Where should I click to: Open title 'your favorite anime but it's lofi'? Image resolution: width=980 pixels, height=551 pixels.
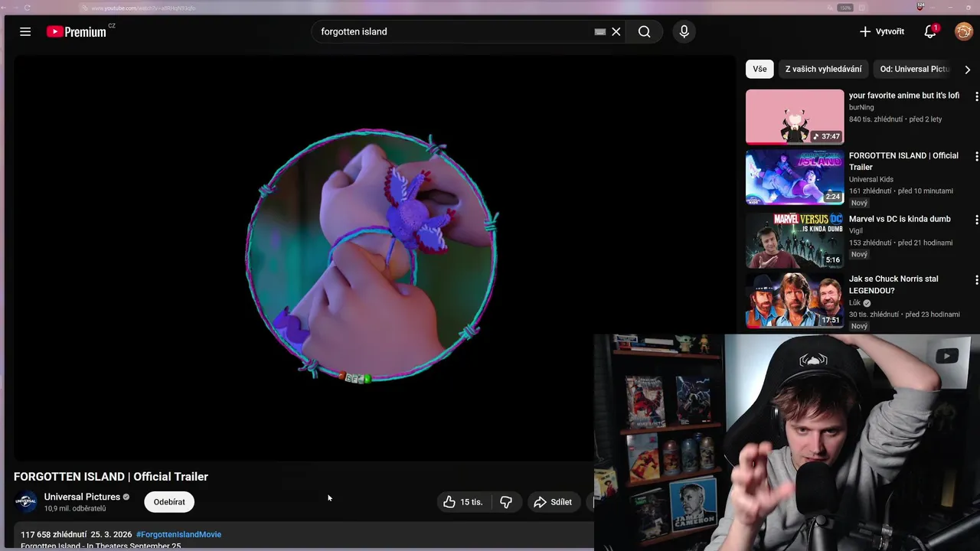click(x=903, y=96)
